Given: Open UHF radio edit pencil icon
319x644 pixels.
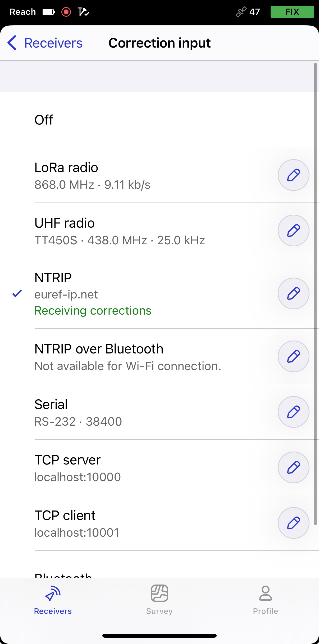Looking at the screenshot, I should pyautogui.click(x=293, y=231).
